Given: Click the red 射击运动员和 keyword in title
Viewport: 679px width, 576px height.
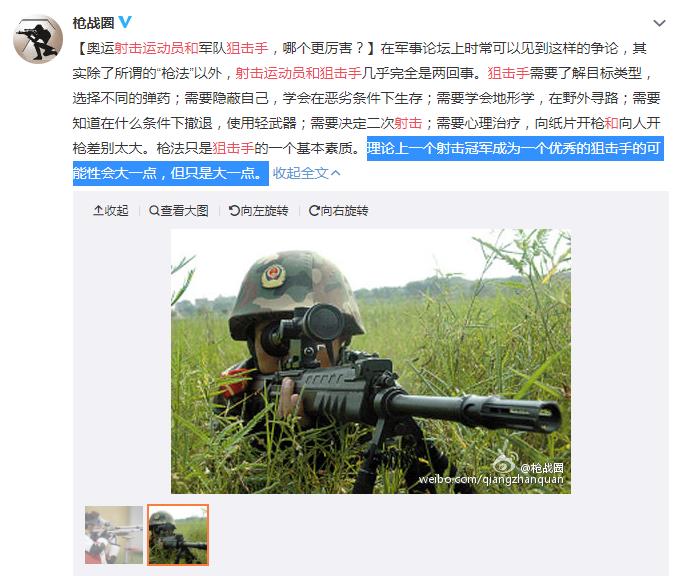Looking at the screenshot, I should [x=157, y=48].
